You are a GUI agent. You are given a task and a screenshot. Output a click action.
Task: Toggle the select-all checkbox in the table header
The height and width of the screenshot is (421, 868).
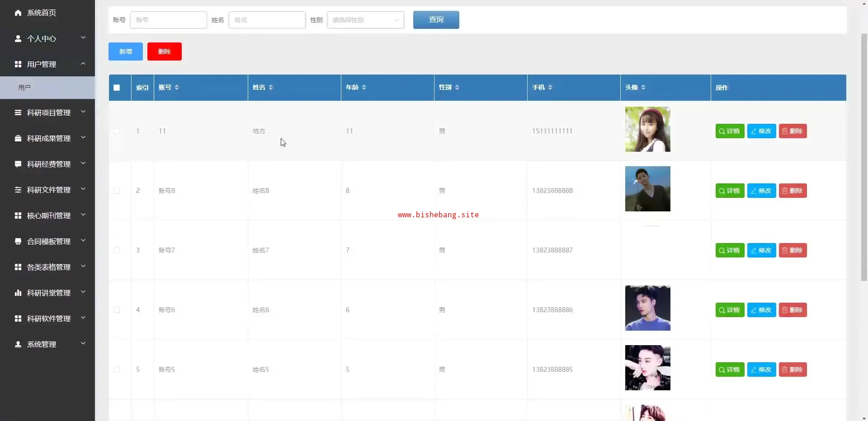(117, 88)
